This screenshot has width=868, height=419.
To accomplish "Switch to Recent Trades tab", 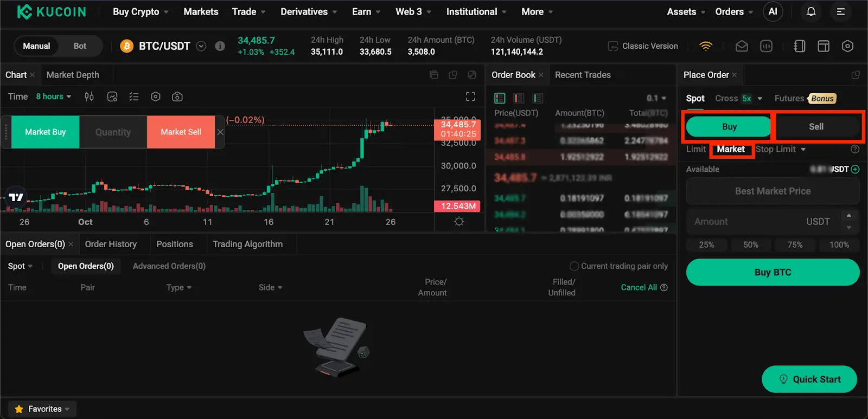I will pyautogui.click(x=583, y=75).
